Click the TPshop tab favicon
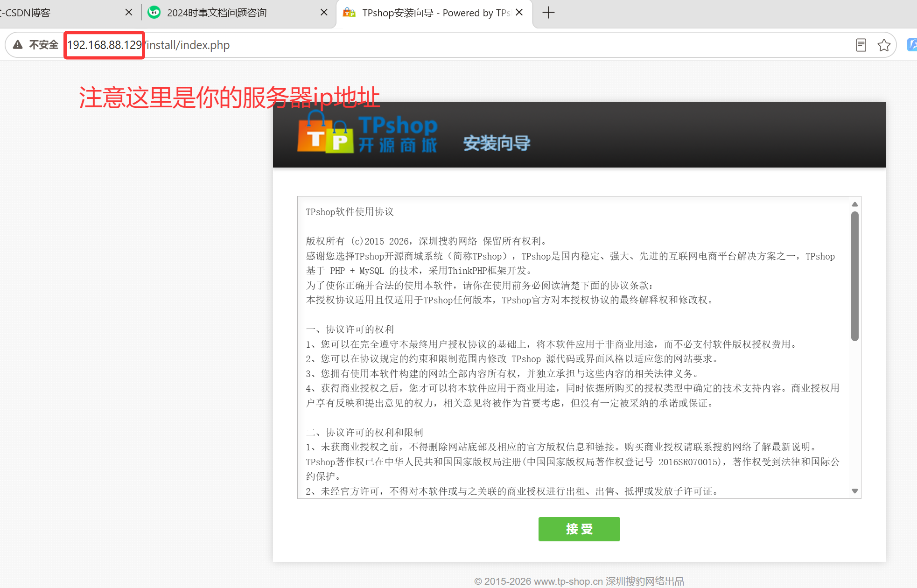Screen dimensions: 917x588 349,13
